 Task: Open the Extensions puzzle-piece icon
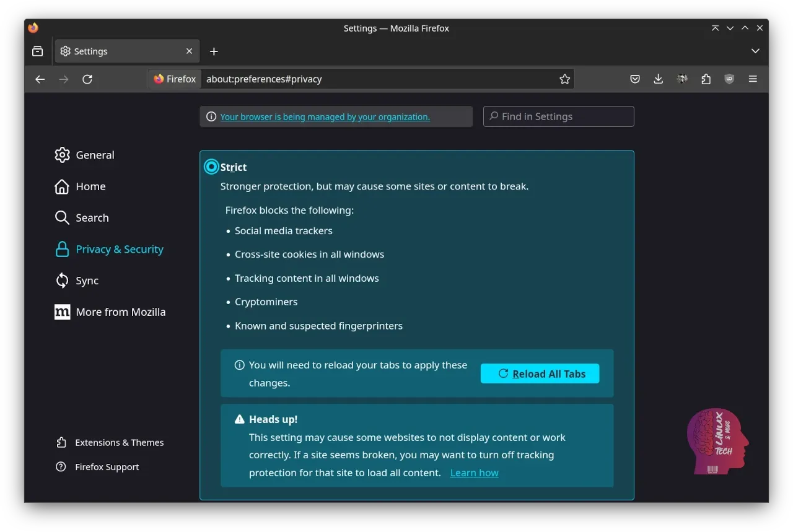706,79
